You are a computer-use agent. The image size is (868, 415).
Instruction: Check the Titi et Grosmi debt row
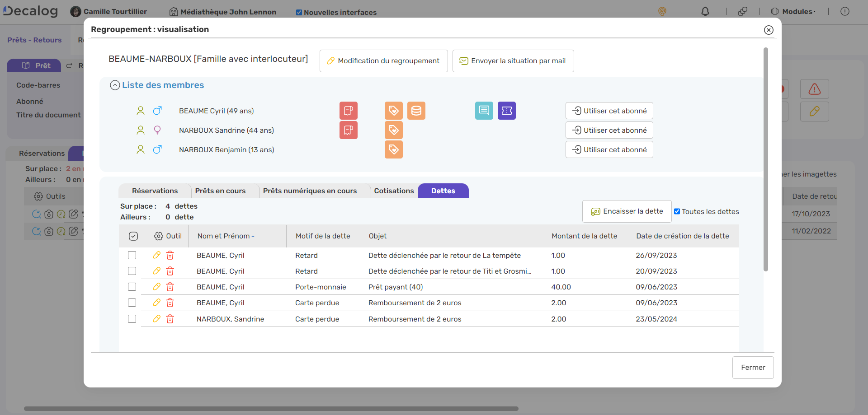pyautogui.click(x=132, y=271)
